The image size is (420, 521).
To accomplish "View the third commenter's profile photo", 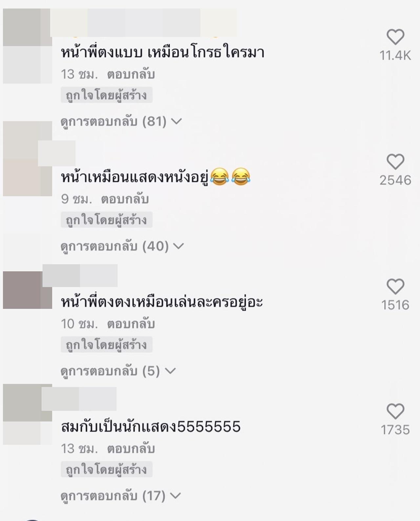I will tap(27, 290).
